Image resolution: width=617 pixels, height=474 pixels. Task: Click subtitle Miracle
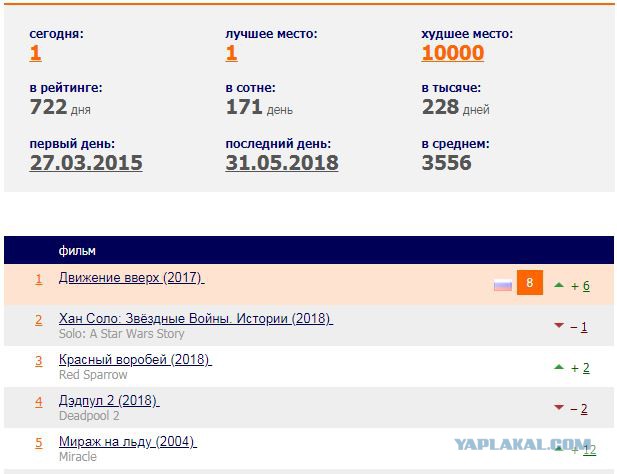[x=78, y=457]
